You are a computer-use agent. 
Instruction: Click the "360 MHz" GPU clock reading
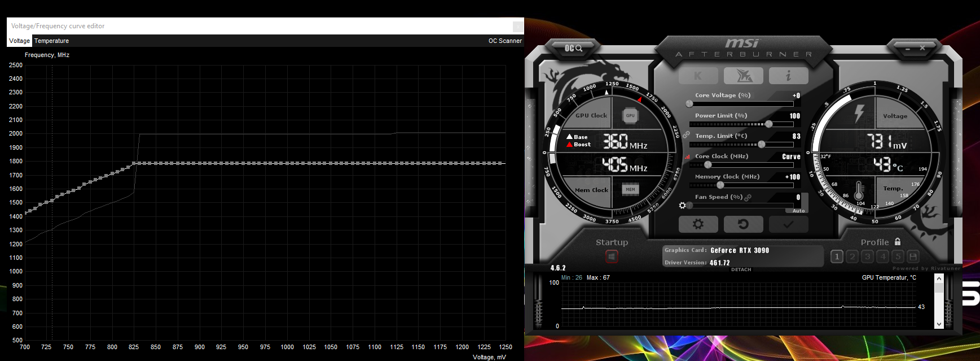[625, 141]
